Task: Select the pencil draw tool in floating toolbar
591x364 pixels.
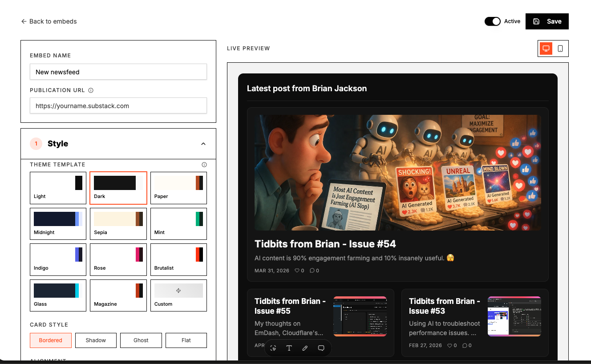Action: [305, 348]
